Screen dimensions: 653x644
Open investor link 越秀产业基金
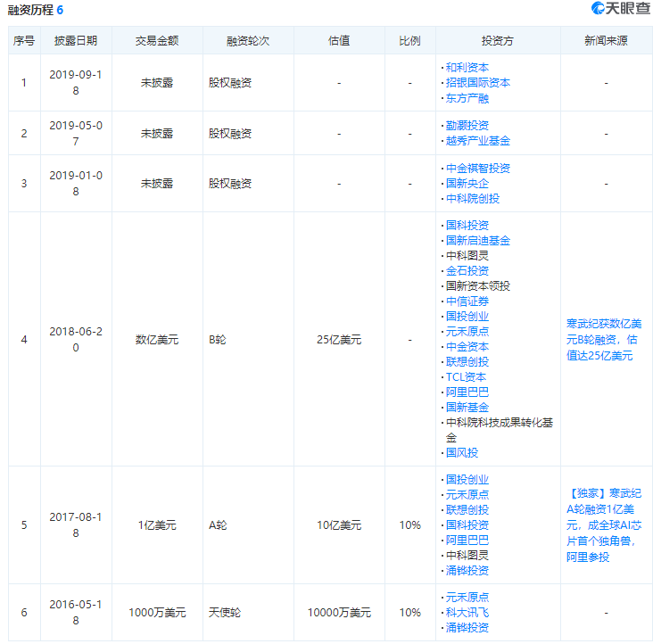click(x=477, y=141)
